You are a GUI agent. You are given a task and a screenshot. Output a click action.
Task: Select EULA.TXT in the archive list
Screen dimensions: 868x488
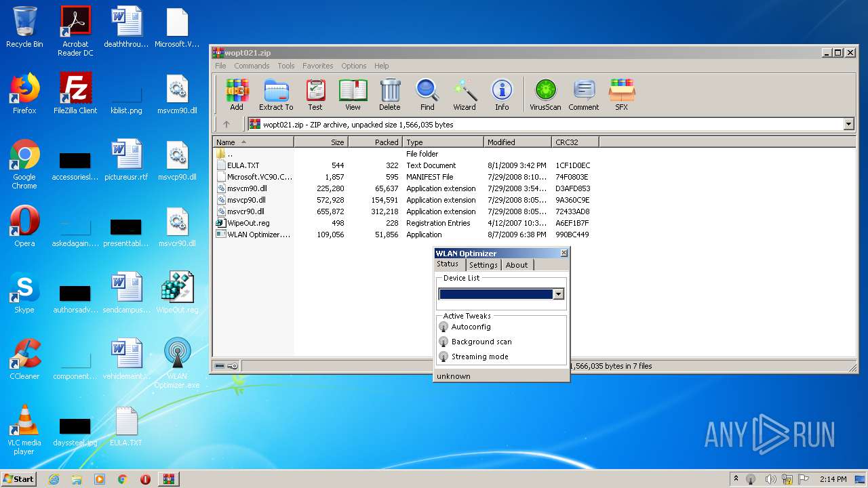point(403,165)
